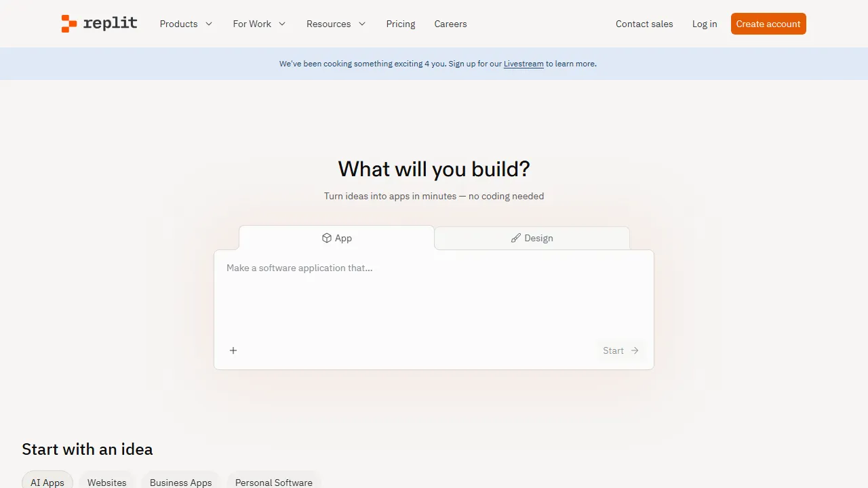
Task: Click the Contact sales link
Action: click(644, 24)
